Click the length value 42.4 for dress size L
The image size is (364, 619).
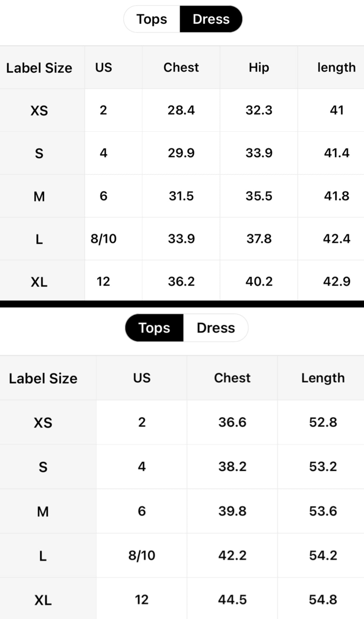tap(337, 239)
